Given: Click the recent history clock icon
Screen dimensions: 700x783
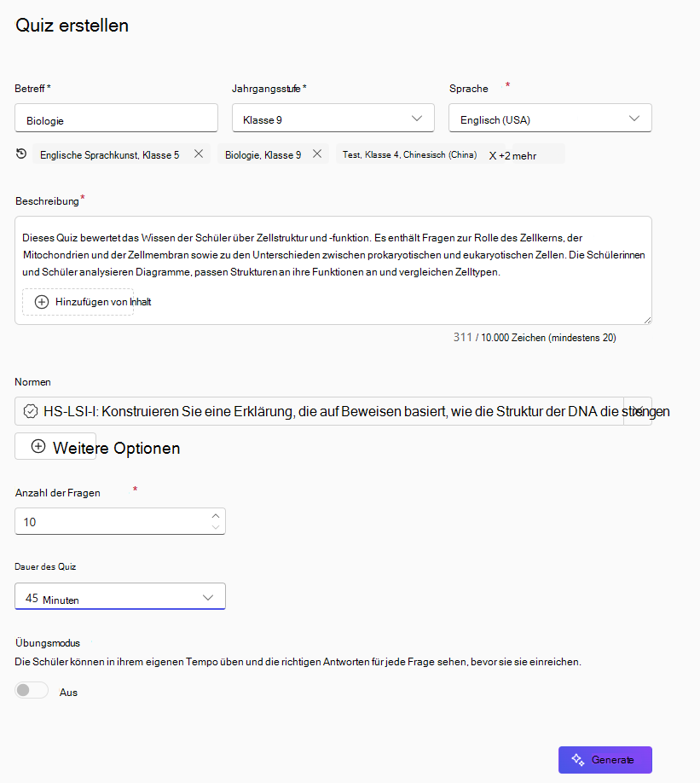Looking at the screenshot, I should pos(21,154).
